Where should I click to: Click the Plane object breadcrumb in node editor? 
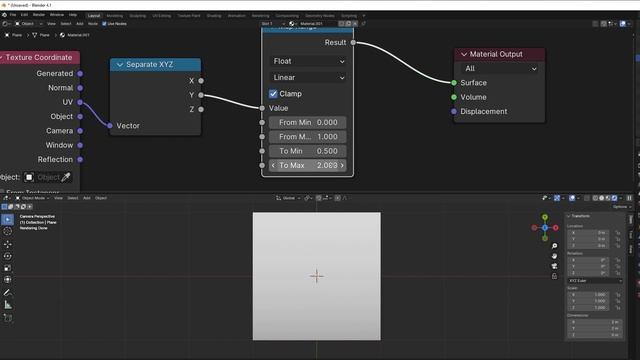tap(13, 35)
